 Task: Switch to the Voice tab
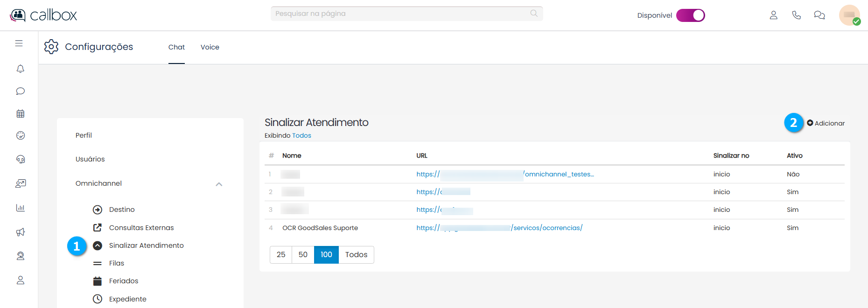tap(210, 47)
